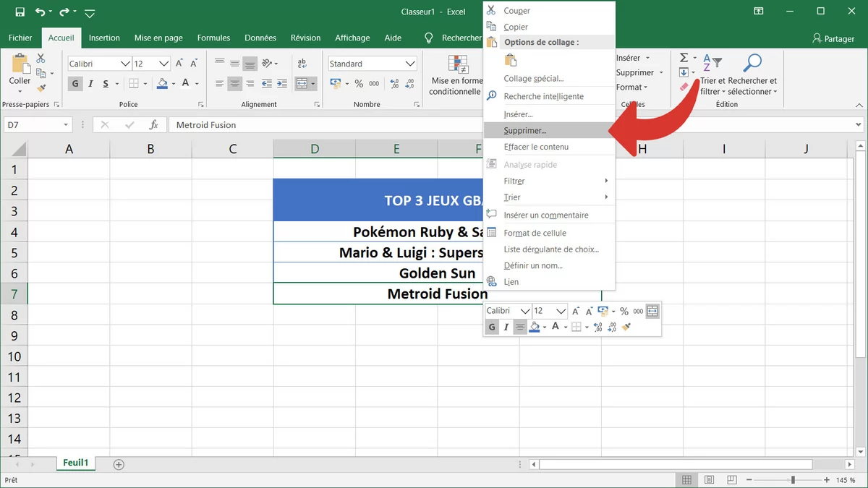The width and height of the screenshot is (868, 488).
Task: Click the percent style icon in Nombre group
Action: pyautogui.click(x=359, y=84)
